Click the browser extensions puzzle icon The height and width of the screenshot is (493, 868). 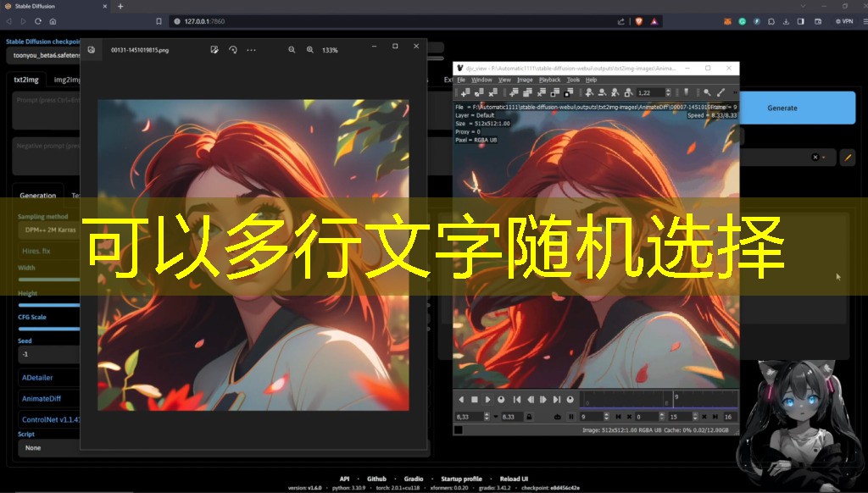click(771, 21)
